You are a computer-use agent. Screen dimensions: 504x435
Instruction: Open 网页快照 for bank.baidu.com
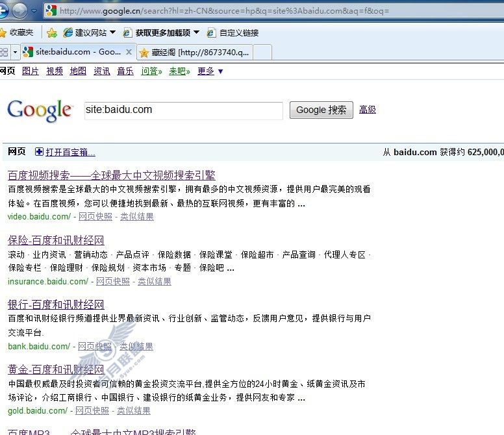[x=95, y=346]
